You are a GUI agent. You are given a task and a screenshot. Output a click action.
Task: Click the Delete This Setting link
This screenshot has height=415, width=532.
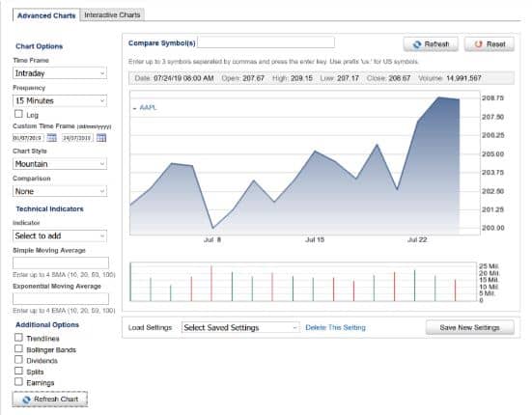pos(336,327)
